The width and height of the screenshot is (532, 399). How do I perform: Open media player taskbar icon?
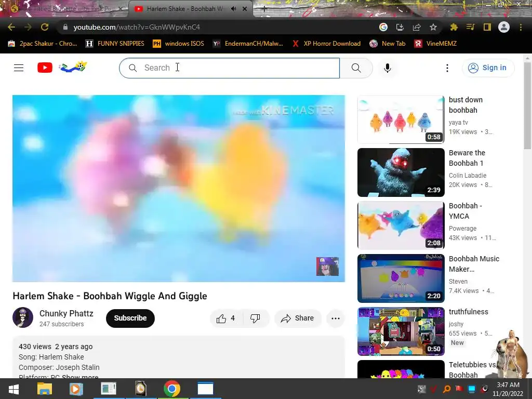(x=76, y=389)
